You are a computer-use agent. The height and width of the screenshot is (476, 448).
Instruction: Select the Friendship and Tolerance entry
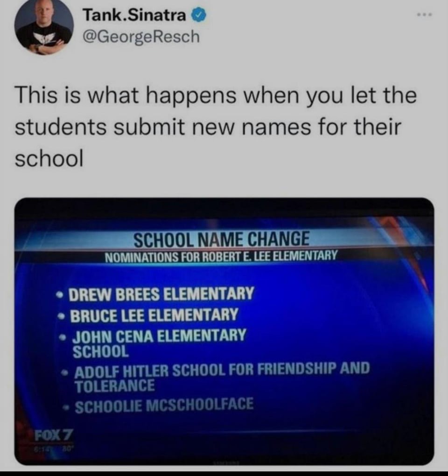tap(222, 378)
